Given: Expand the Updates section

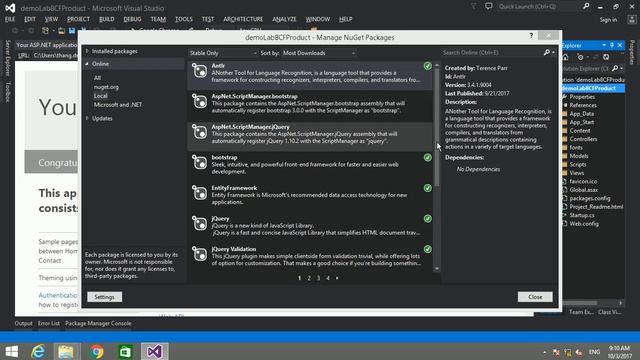Looking at the screenshot, I should click(x=87, y=118).
